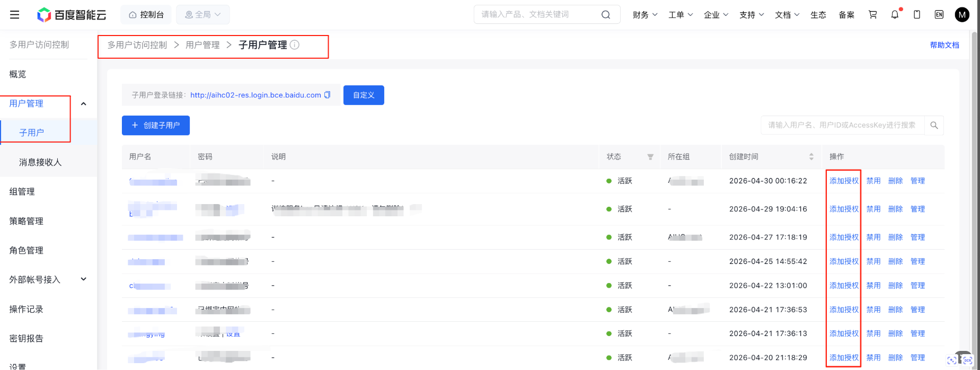Sort by 创建时间 column
Screen dimensions: 980x370
[x=811, y=156]
